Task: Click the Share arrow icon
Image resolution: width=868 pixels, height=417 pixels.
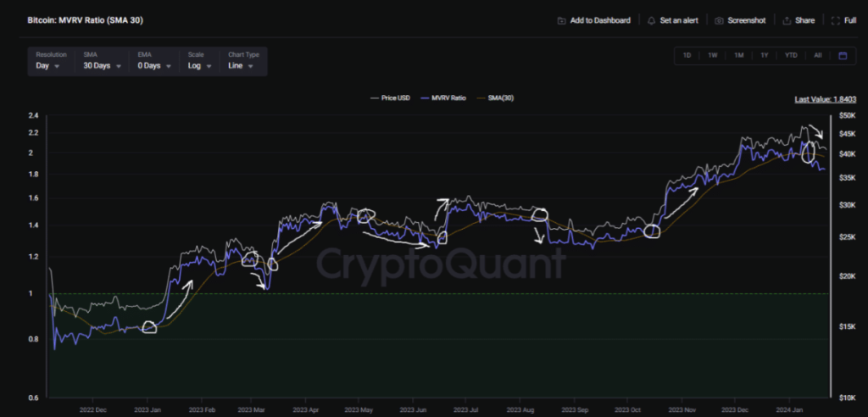Action: [787, 20]
